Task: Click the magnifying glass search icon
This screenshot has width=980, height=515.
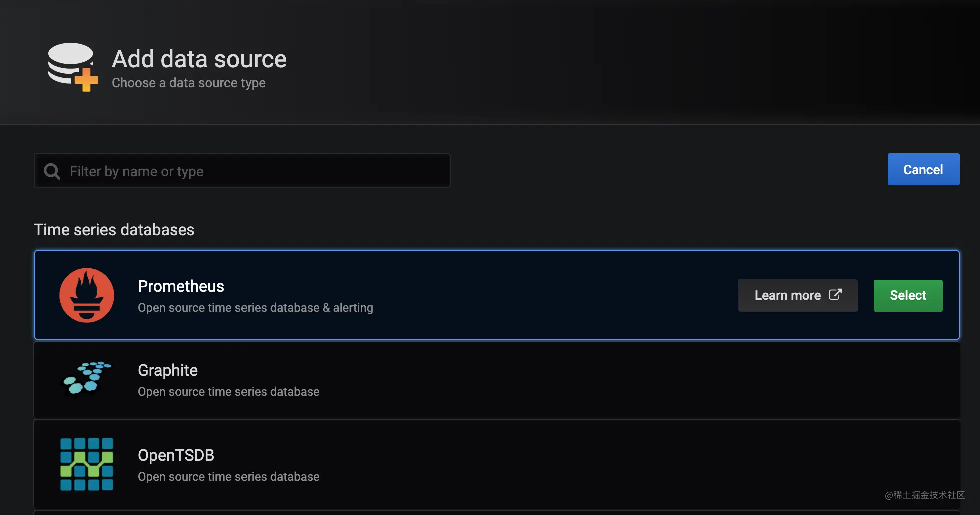Action: pyautogui.click(x=52, y=171)
